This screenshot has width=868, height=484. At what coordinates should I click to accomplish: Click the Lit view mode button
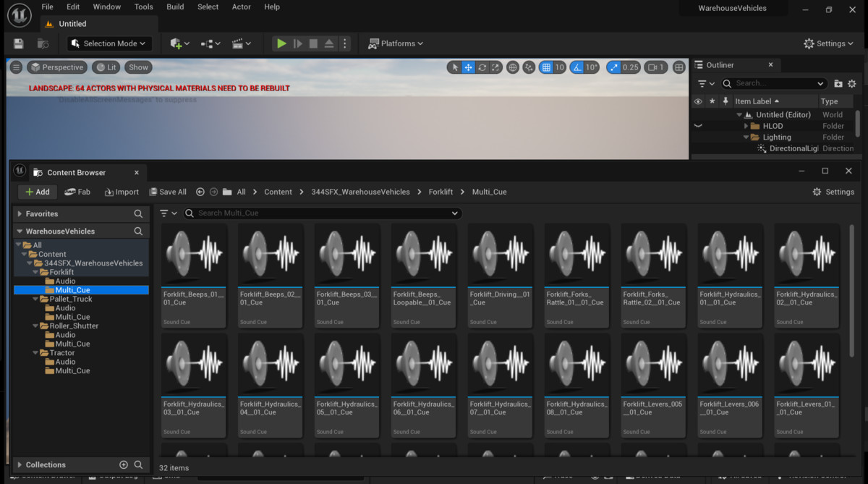tap(106, 67)
